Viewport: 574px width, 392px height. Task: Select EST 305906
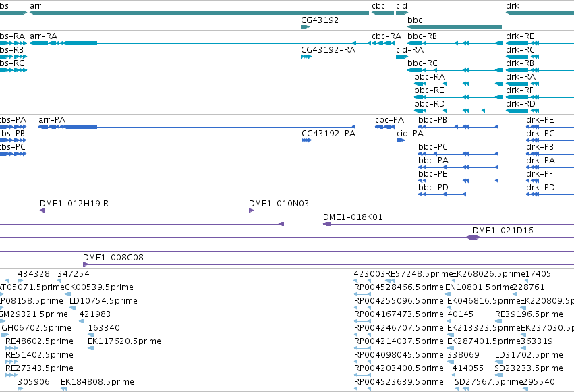pyautogui.click(x=20, y=389)
